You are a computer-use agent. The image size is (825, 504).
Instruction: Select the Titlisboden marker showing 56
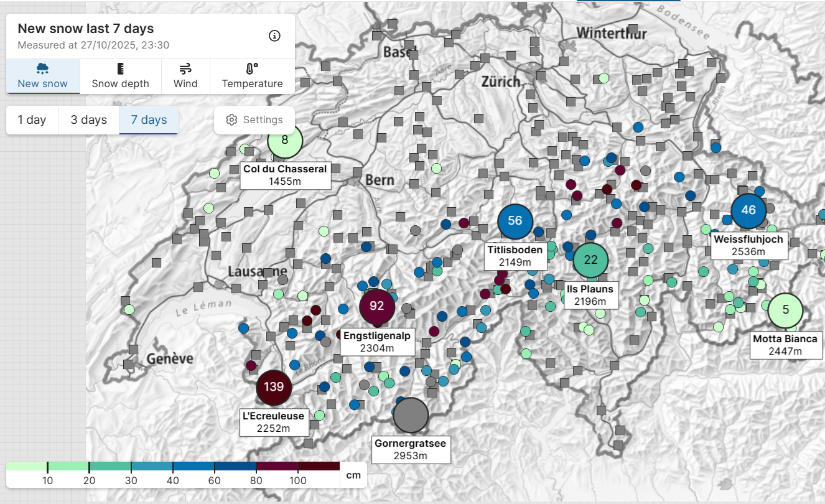(x=515, y=221)
